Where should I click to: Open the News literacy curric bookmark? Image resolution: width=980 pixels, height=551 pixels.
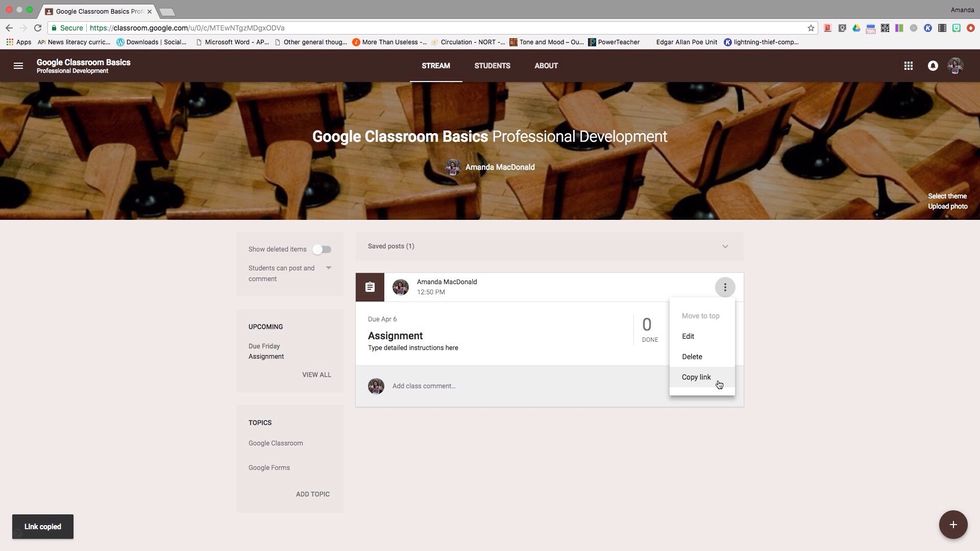pos(74,42)
